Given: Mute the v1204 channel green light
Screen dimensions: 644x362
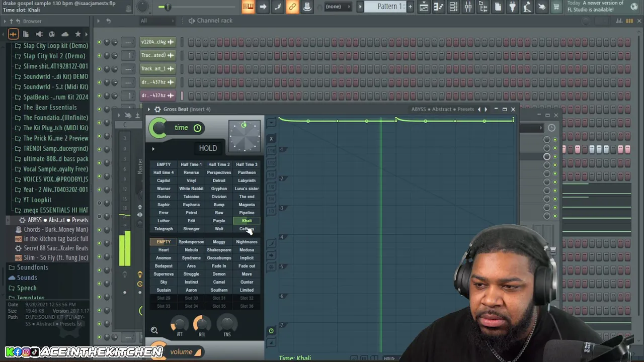Looking at the screenshot, I should [x=99, y=42].
